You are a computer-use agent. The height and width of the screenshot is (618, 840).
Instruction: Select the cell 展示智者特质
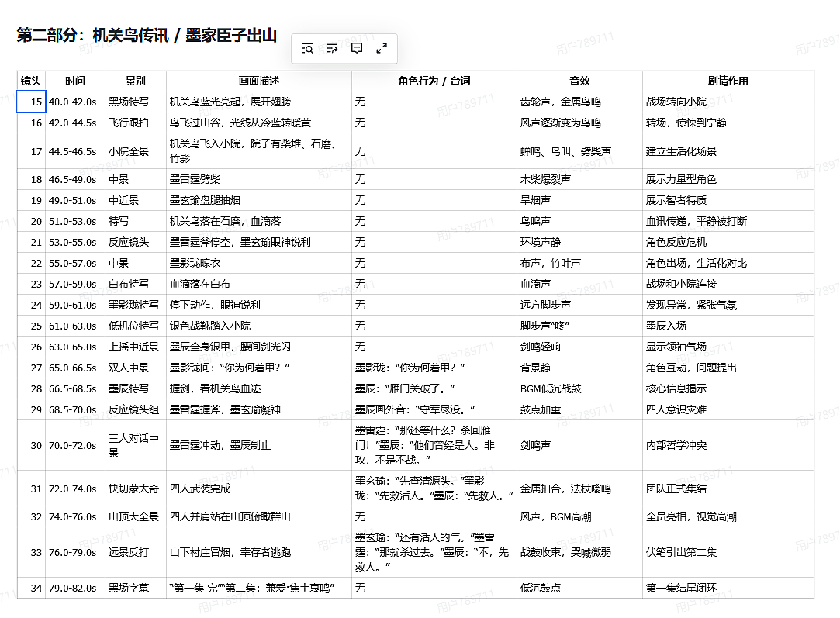(728, 200)
